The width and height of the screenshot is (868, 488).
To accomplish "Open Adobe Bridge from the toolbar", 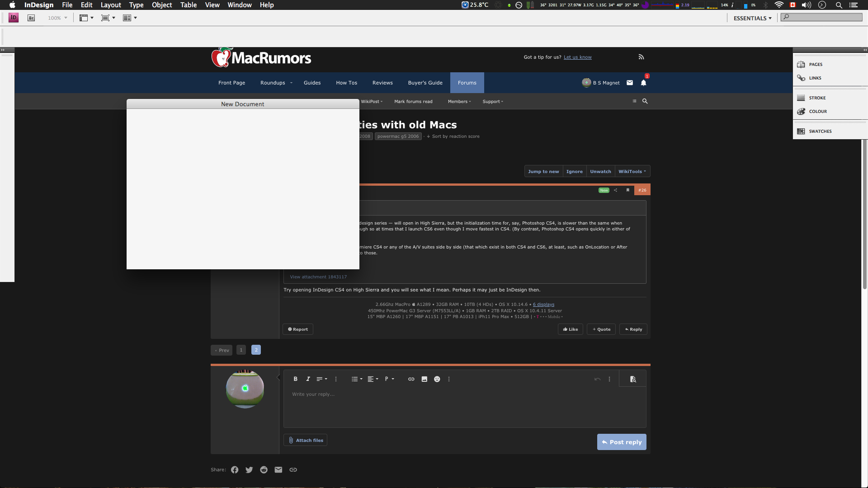I will 31,18.
